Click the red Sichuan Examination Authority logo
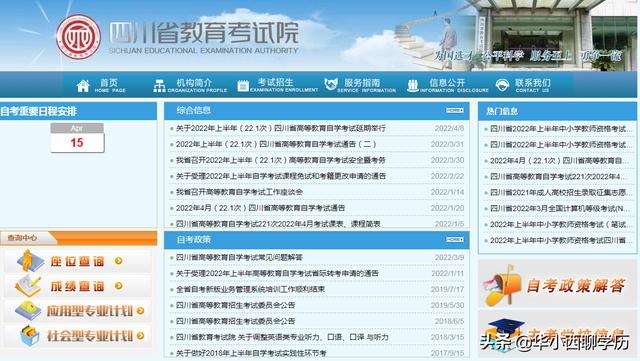This screenshot has height=361, width=640. 78,37
